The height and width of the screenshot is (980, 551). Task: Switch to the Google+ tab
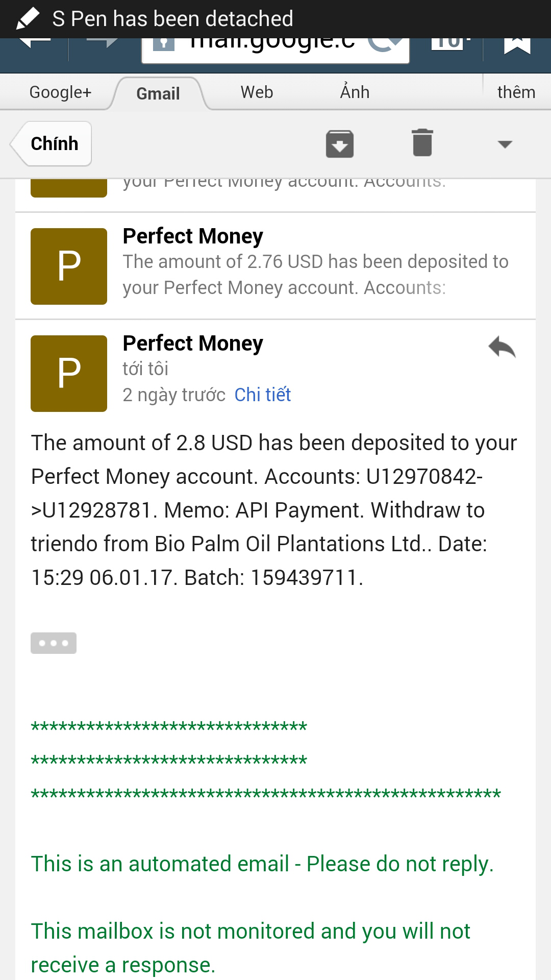point(60,92)
